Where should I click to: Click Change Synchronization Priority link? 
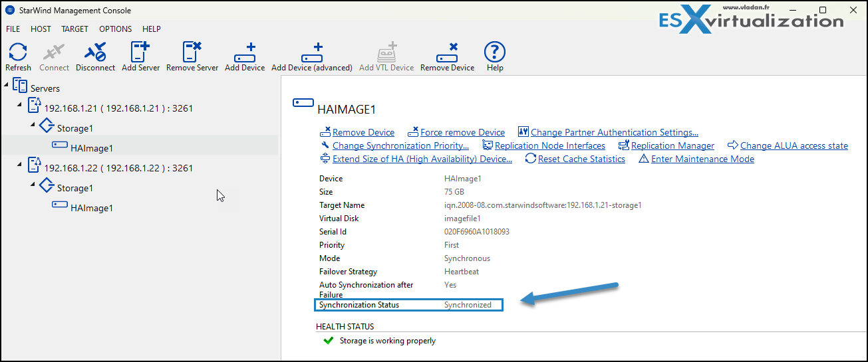[400, 145]
